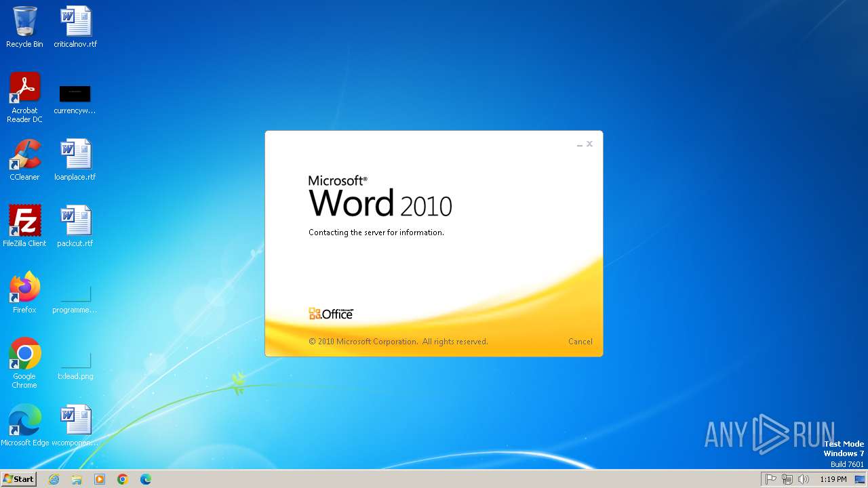The width and height of the screenshot is (868, 488).
Task: Open network status tray icon
Action: click(x=787, y=479)
